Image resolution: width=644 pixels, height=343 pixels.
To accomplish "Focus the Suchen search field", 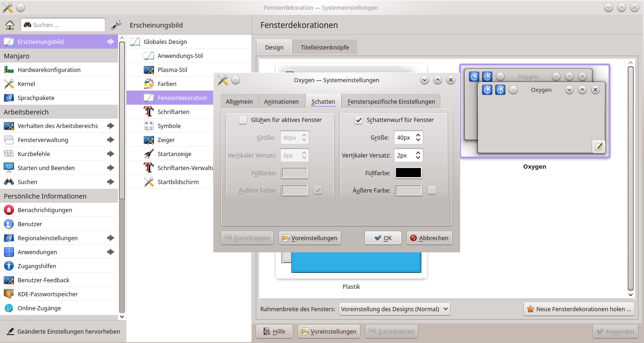I will tap(63, 25).
